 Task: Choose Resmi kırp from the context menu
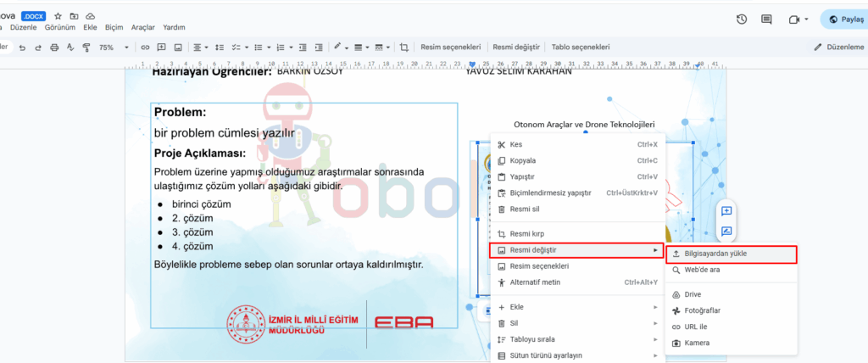pos(577,234)
